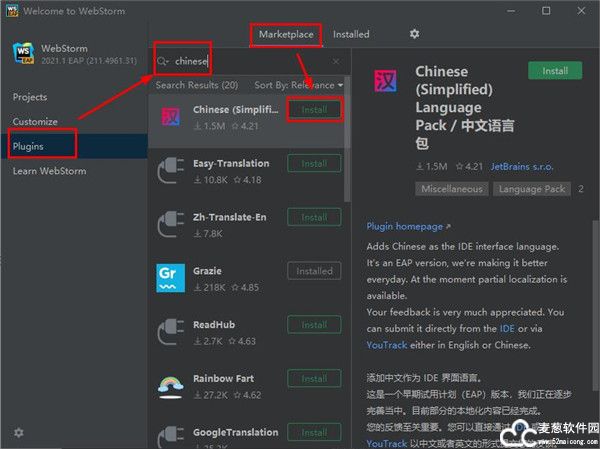
Task: Click the search magnifier icon
Action: (x=162, y=61)
